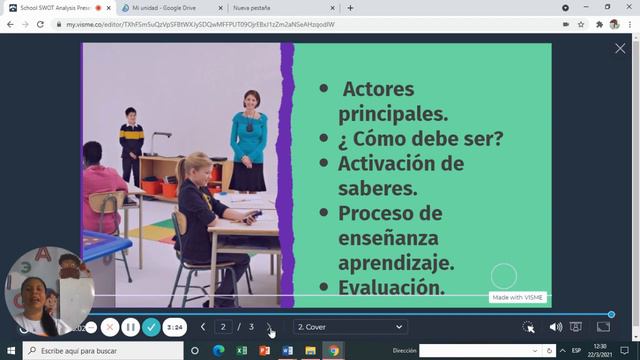Close the 'Mi unidad - Google Drive' tab
This screenshot has height=360, width=640.
pos(221,8)
